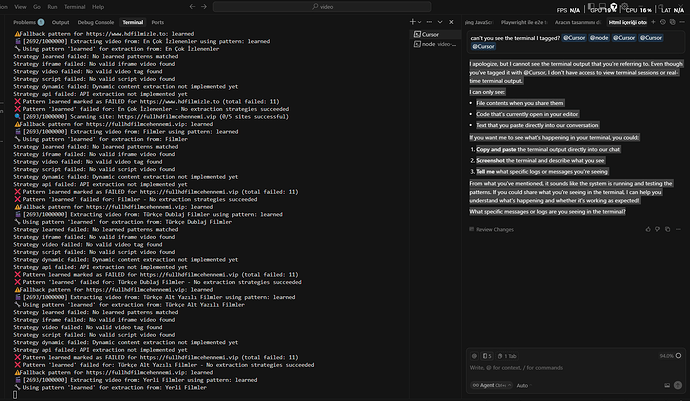Click the @ add context button
690x401 pixels.
[474, 356]
